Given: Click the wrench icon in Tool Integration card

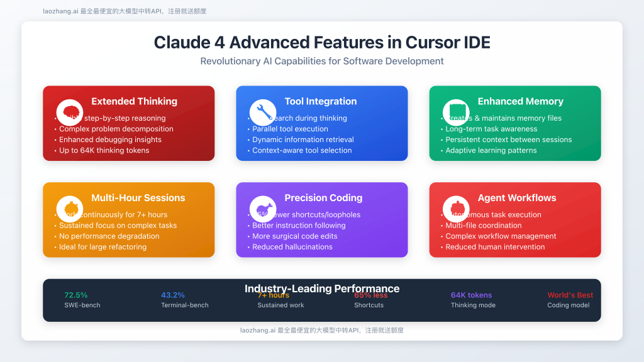Looking at the screenshot, I should point(263,112).
